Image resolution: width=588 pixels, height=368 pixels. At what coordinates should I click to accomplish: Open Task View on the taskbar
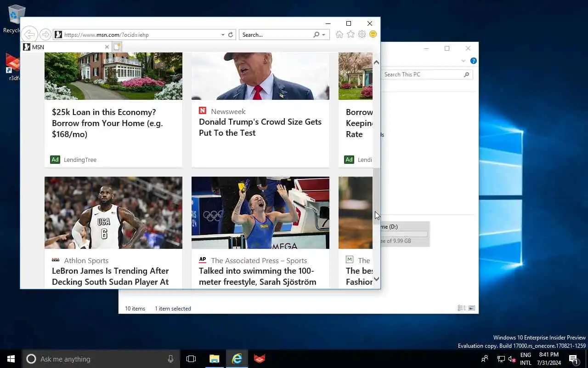pyautogui.click(x=191, y=359)
